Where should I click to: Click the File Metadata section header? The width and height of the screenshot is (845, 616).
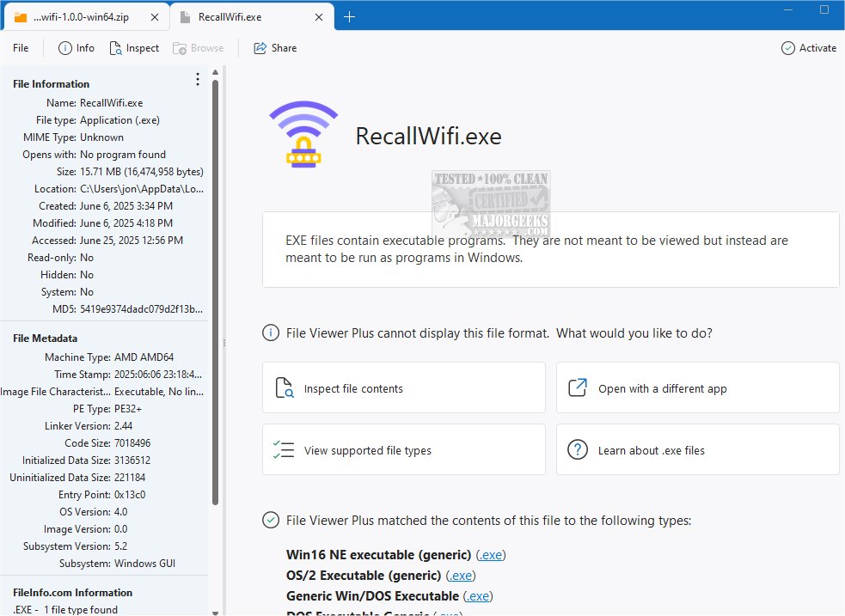pyautogui.click(x=46, y=338)
